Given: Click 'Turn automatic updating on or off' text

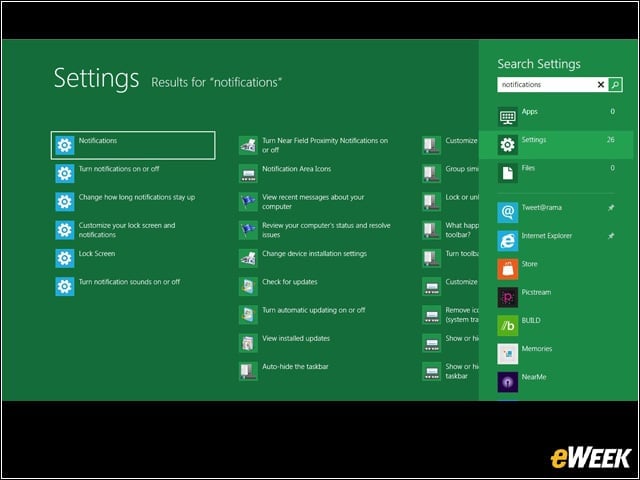Looking at the screenshot, I should (x=313, y=310).
